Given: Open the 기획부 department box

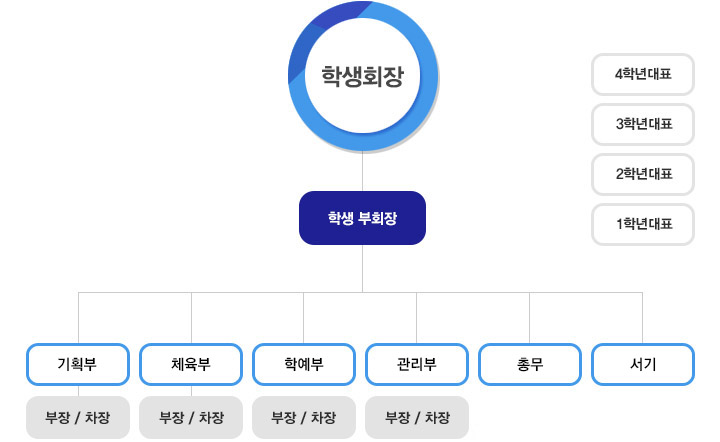Looking at the screenshot, I should 78,365.
